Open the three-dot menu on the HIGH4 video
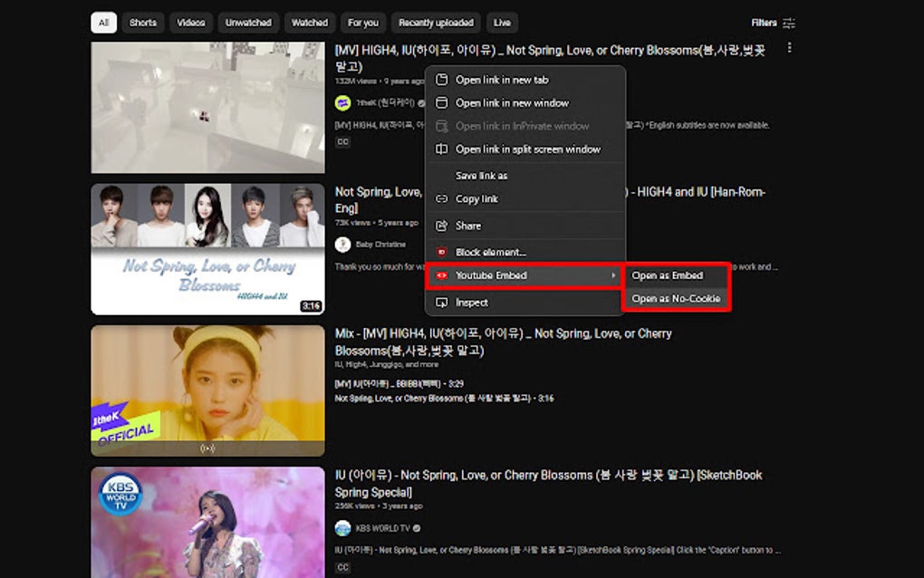The width and height of the screenshot is (924, 578). [x=789, y=47]
